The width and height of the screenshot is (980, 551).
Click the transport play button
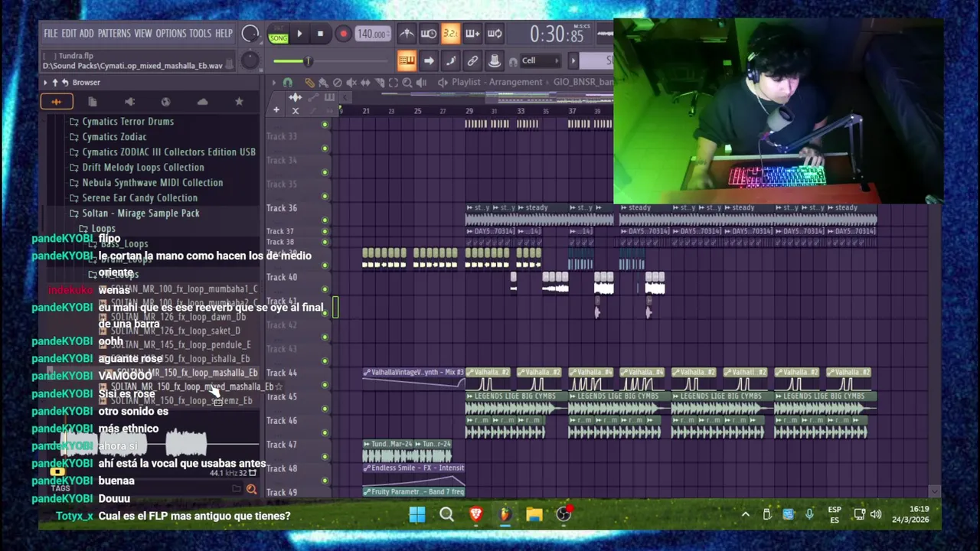pos(299,34)
